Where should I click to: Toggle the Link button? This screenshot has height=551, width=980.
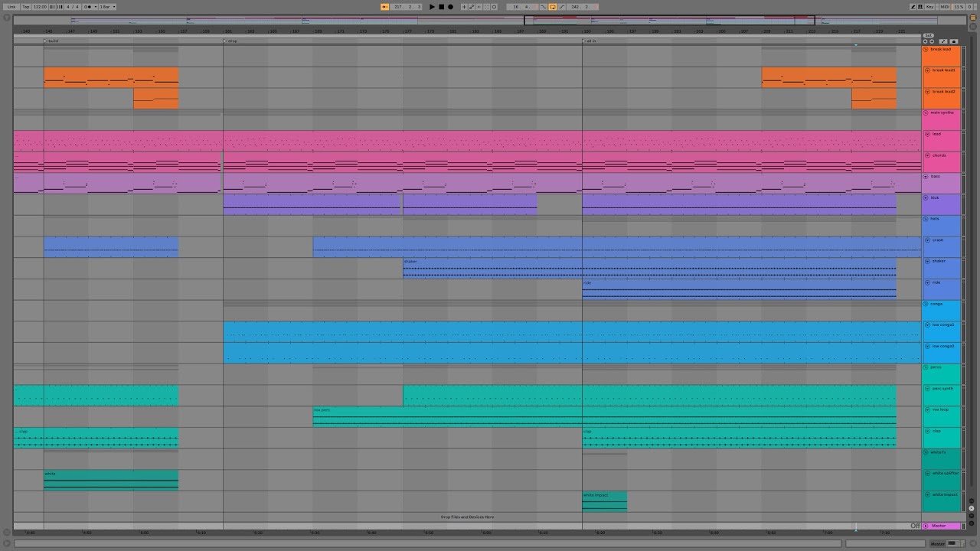point(11,7)
